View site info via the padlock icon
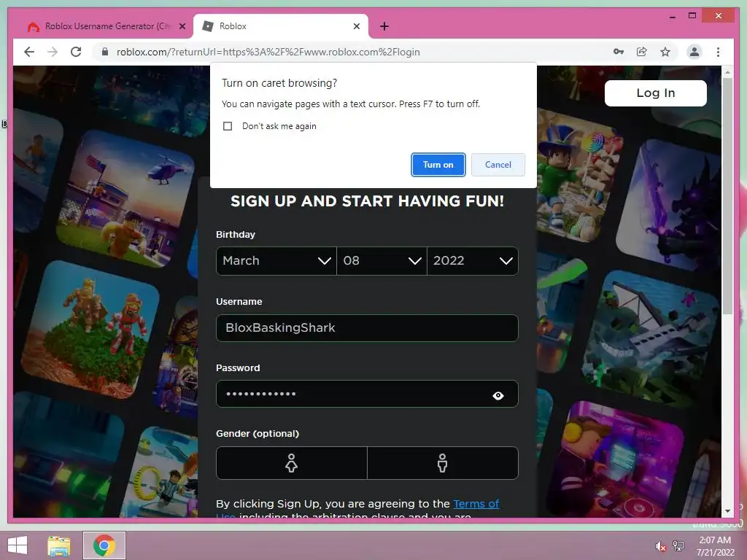This screenshot has height=560, width=747. (105, 52)
